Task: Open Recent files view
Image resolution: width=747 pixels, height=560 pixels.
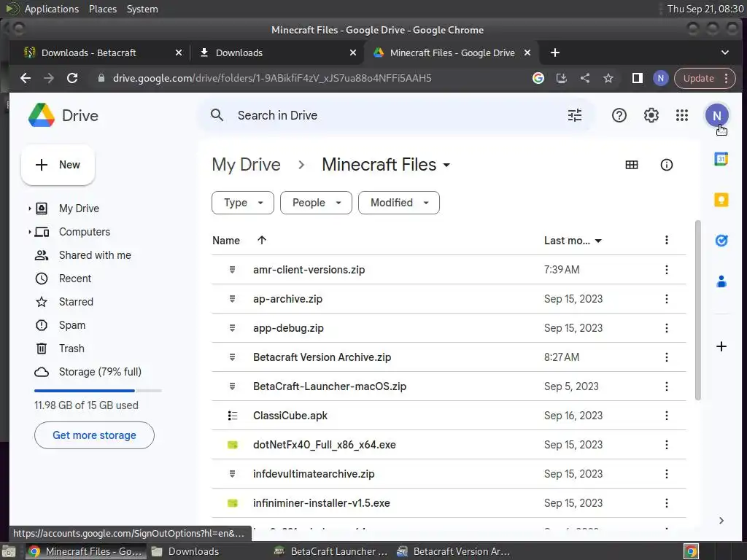Action: 75,279
